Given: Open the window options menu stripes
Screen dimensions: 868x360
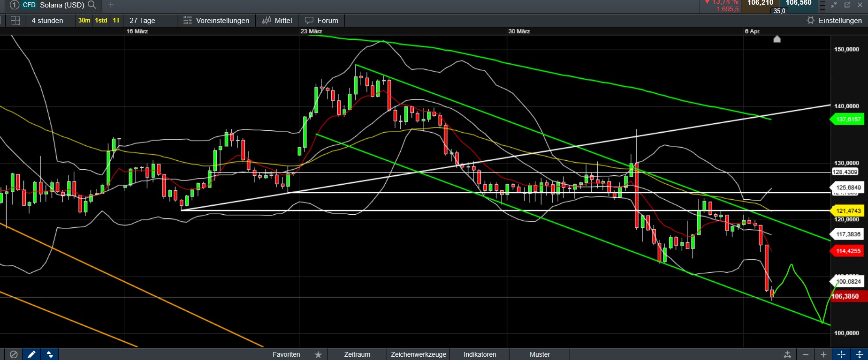Looking at the screenshot, I should pyautogui.click(x=822, y=5).
